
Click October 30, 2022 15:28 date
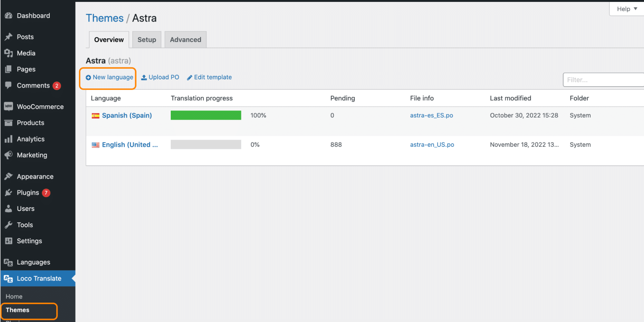click(524, 116)
